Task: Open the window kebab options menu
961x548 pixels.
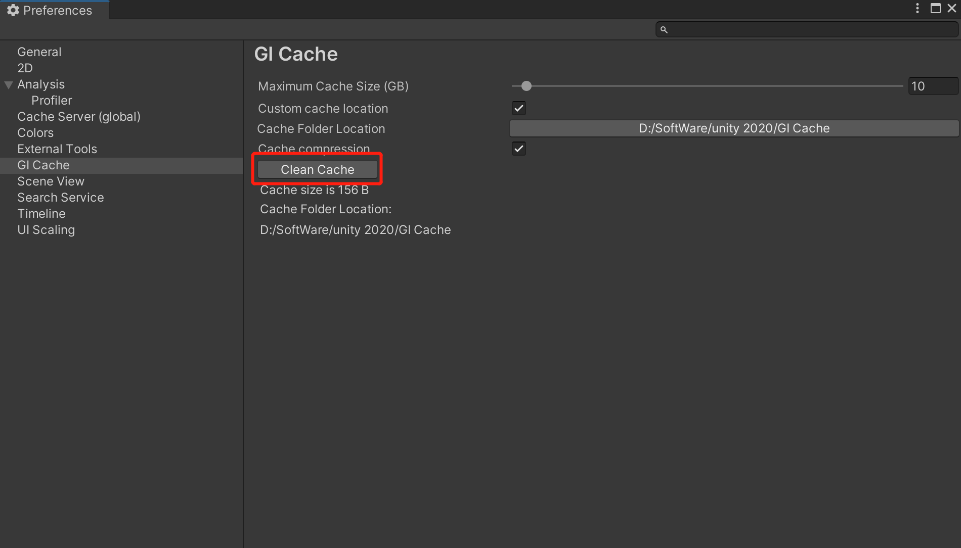Action: pos(918,8)
